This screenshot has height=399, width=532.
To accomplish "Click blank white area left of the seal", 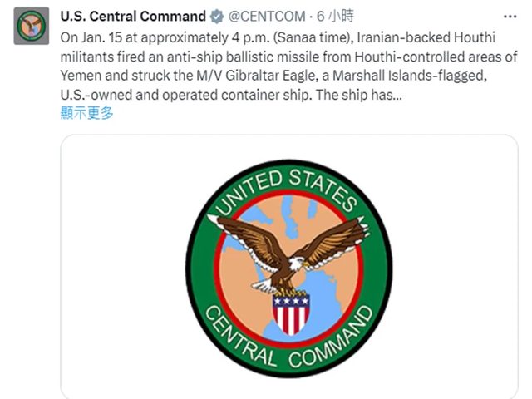I will (x=122, y=267).
